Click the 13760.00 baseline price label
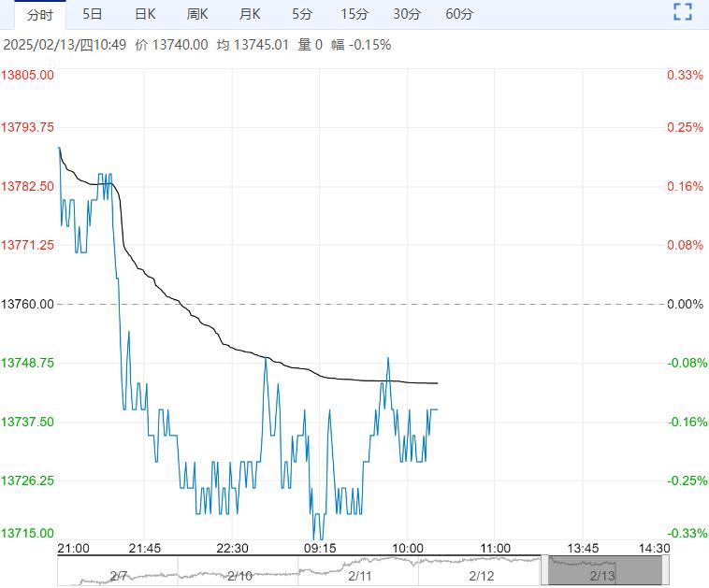709x588 pixels. [x=27, y=304]
